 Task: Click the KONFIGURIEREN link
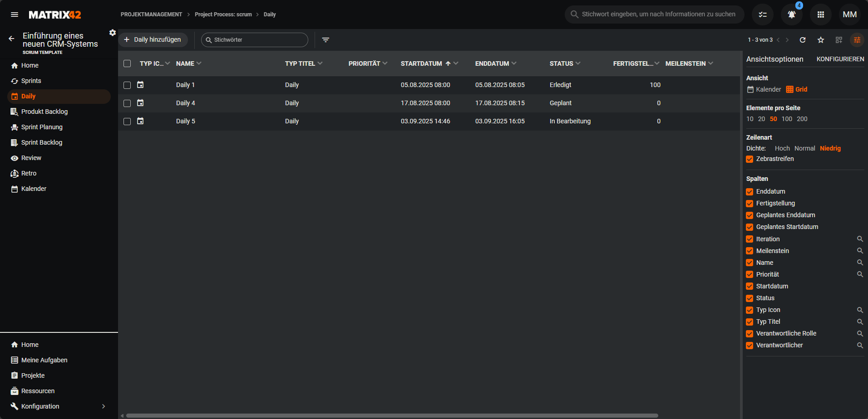[x=840, y=59]
